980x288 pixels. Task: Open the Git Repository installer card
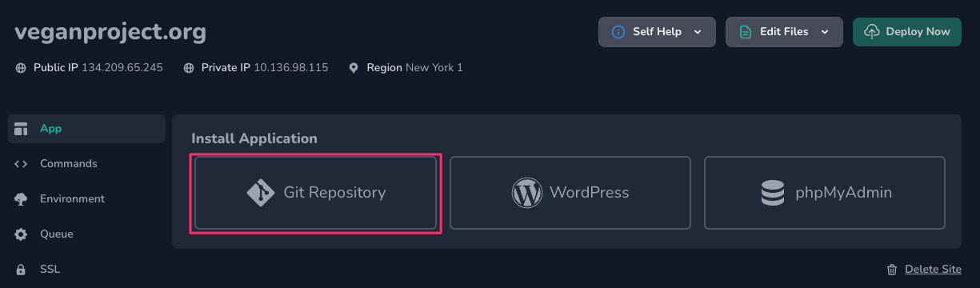[316, 193]
